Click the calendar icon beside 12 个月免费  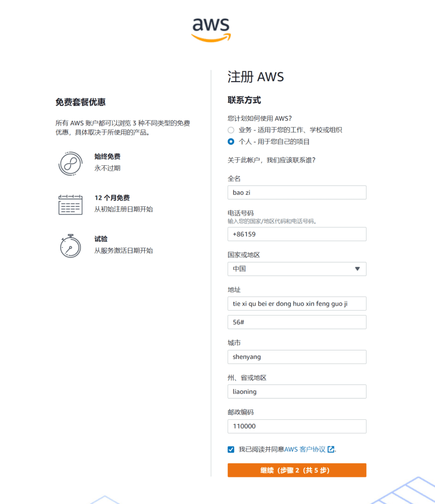pos(70,205)
